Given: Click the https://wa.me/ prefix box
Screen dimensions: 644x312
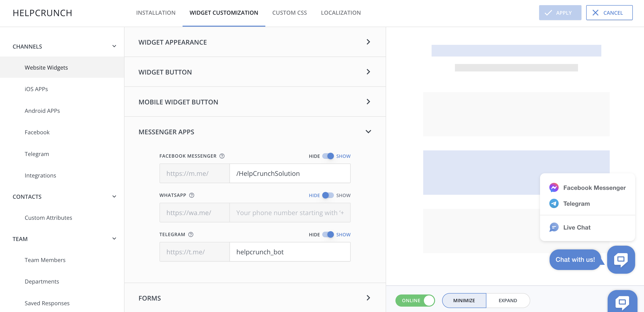Looking at the screenshot, I should 194,213.
